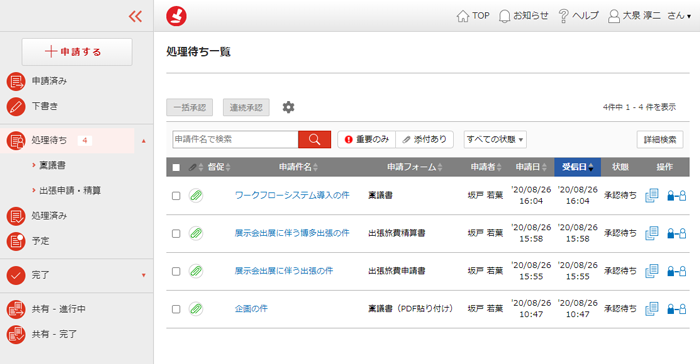The image size is (700, 364).
Task: Click the red stamp logo icon
Action: click(176, 16)
